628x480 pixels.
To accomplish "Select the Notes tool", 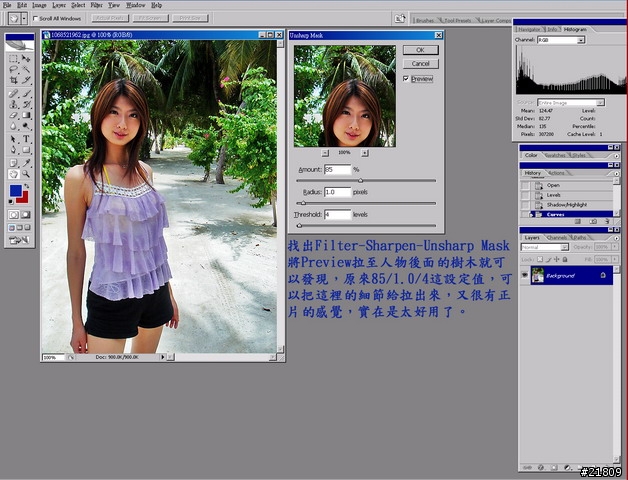I will click(x=13, y=163).
